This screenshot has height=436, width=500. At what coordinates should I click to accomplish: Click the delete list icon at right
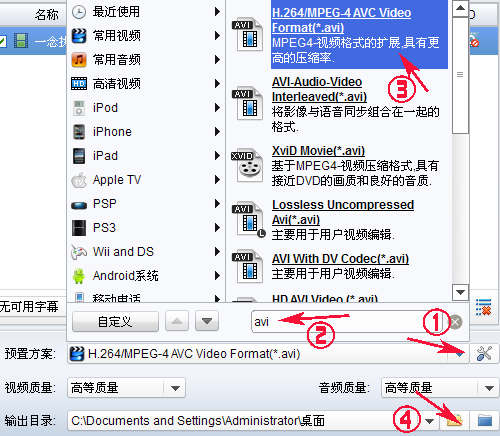(x=484, y=307)
